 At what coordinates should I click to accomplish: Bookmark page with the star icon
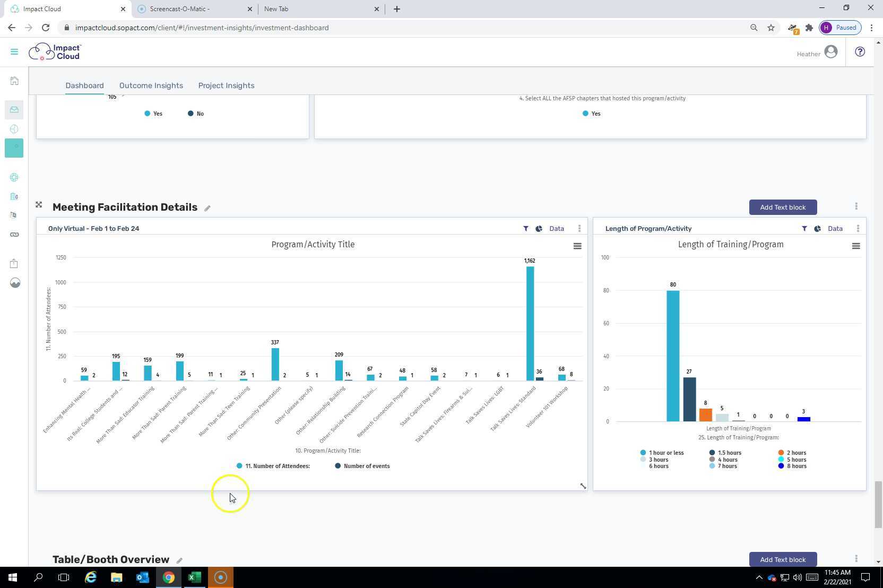pos(771,28)
